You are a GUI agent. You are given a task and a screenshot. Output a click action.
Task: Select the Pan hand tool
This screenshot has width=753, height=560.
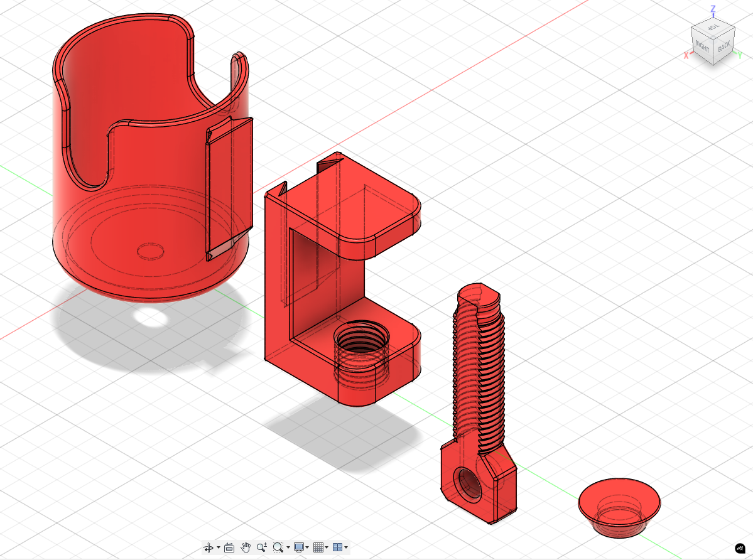point(246,547)
